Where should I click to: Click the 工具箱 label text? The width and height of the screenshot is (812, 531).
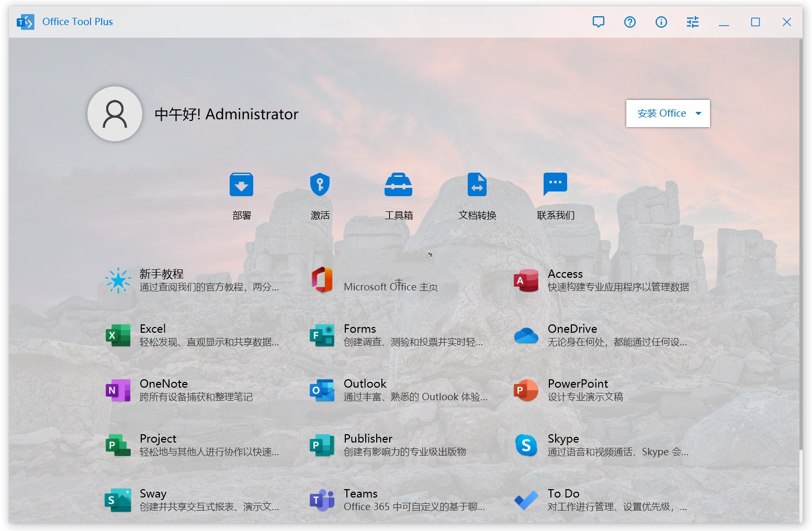pyautogui.click(x=399, y=215)
